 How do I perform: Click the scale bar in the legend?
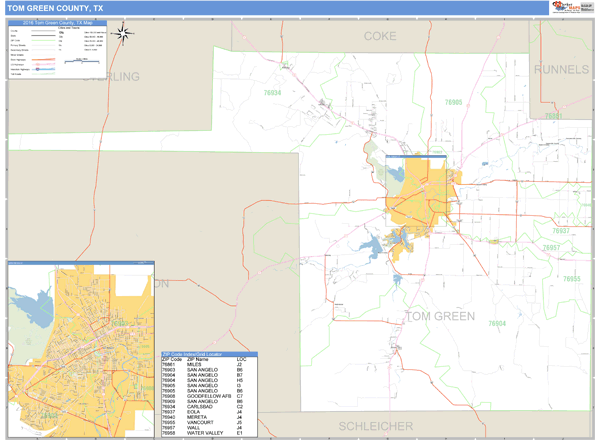pyautogui.click(x=82, y=61)
